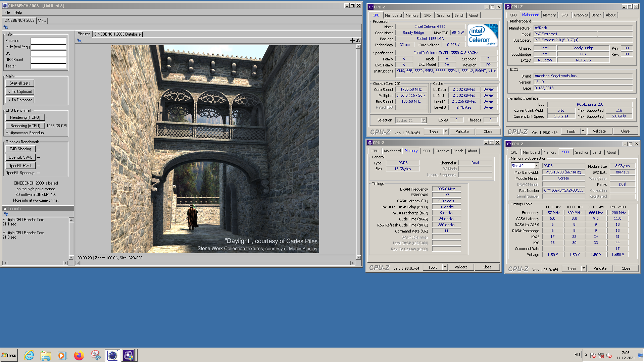This screenshot has height=362, width=644.
Task: Click the GFX-Board input field
Action: [x=49, y=60]
